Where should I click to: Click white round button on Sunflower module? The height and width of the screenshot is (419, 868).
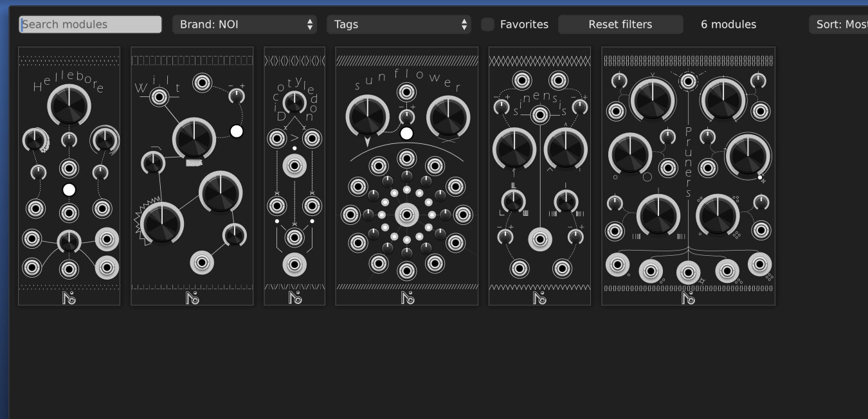pyautogui.click(x=406, y=134)
